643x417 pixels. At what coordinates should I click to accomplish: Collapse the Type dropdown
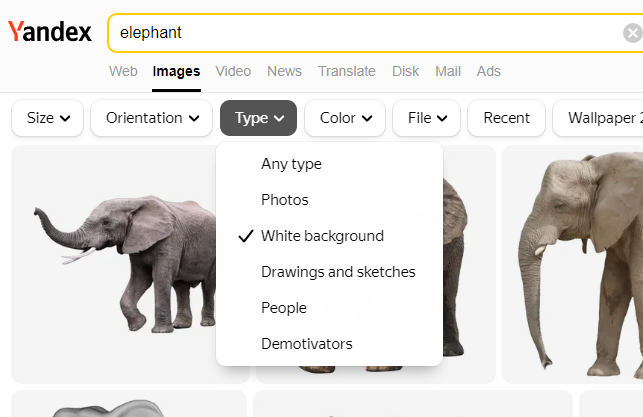coord(259,118)
